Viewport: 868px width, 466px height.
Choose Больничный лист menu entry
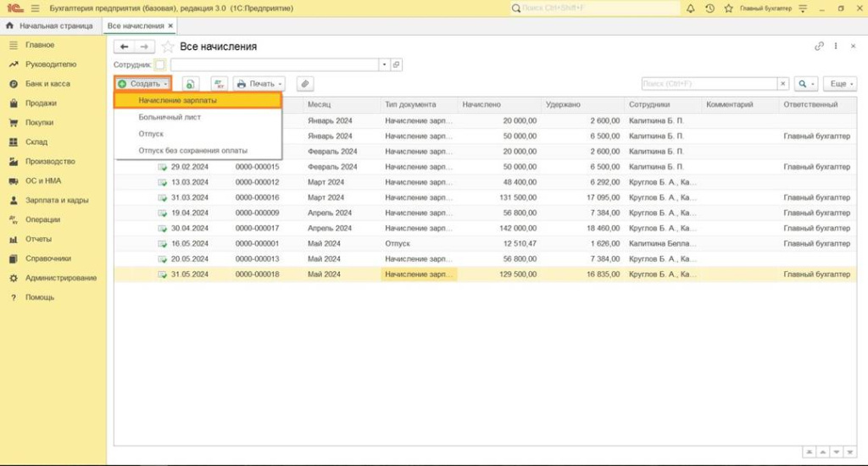[x=170, y=117]
